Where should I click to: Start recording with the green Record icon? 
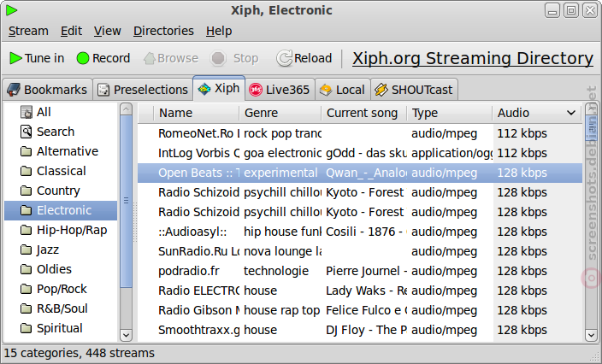83,58
